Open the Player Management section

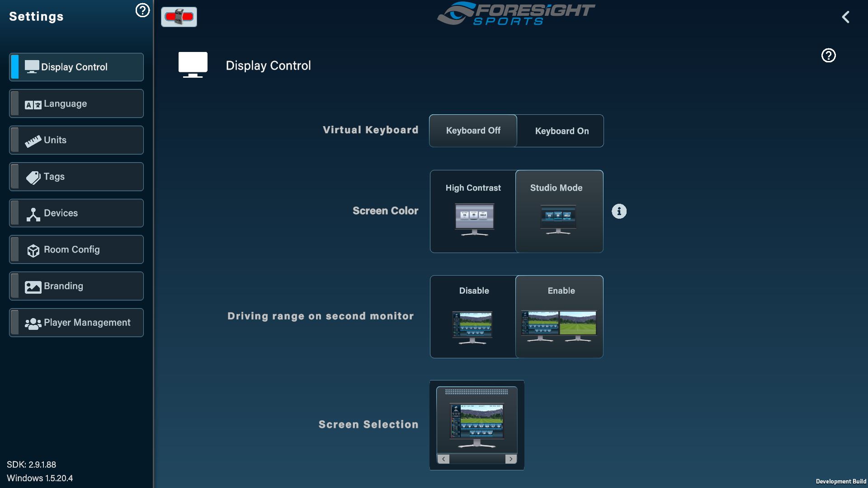[76, 323]
